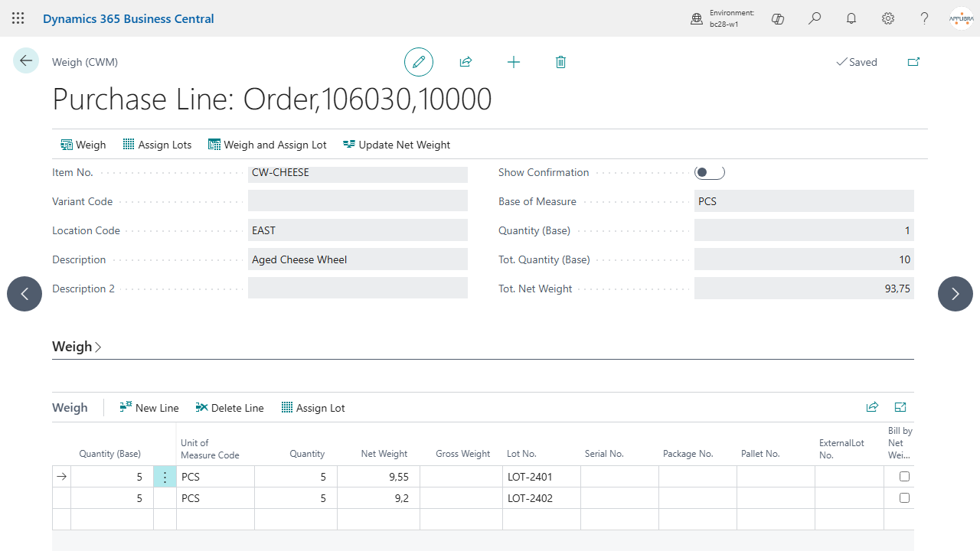Switch to edit mode with pencil icon
This screenshot has height=551, width=980.
419,62
